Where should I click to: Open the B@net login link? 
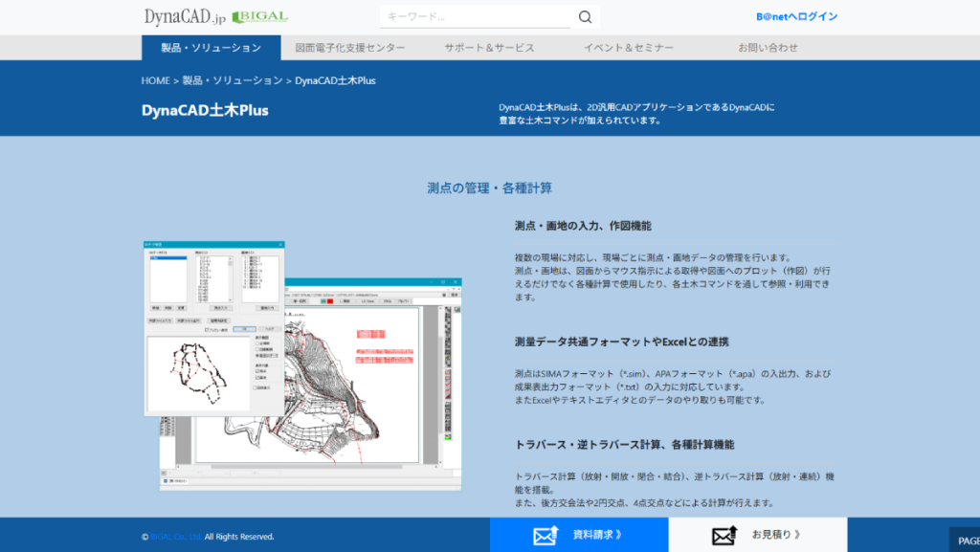(x=797, y=17)
